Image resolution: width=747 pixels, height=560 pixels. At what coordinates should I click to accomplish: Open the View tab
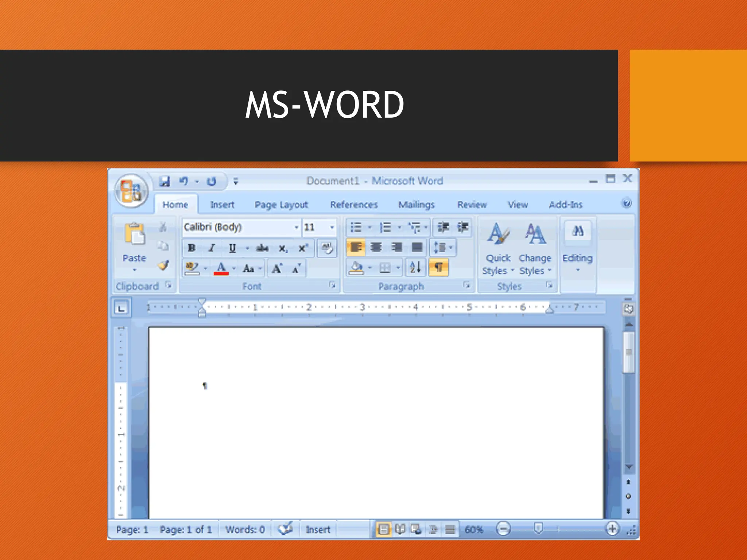518,205
